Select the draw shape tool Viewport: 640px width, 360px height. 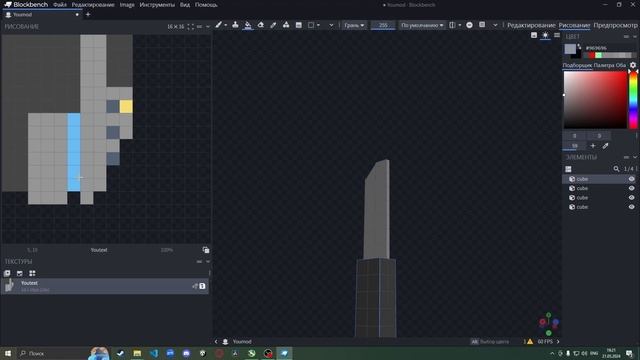pos(286,25)
